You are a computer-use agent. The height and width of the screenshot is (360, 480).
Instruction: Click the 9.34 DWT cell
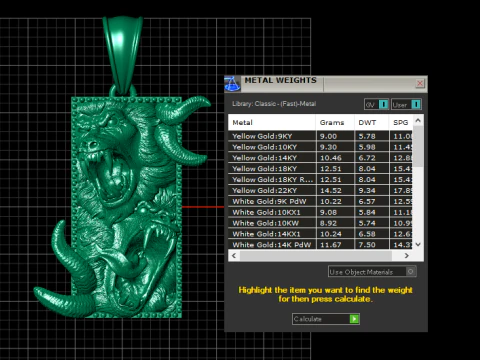[372, 190]
